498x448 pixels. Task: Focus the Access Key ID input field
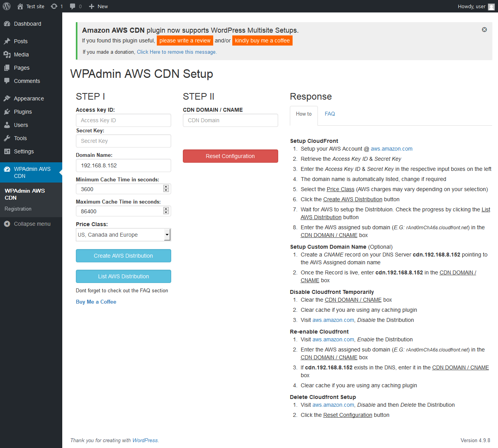(x=123, y=120)
